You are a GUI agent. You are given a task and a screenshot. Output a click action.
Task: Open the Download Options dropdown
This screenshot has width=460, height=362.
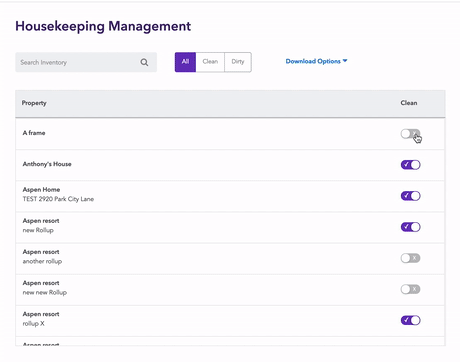tap(316, 61)
